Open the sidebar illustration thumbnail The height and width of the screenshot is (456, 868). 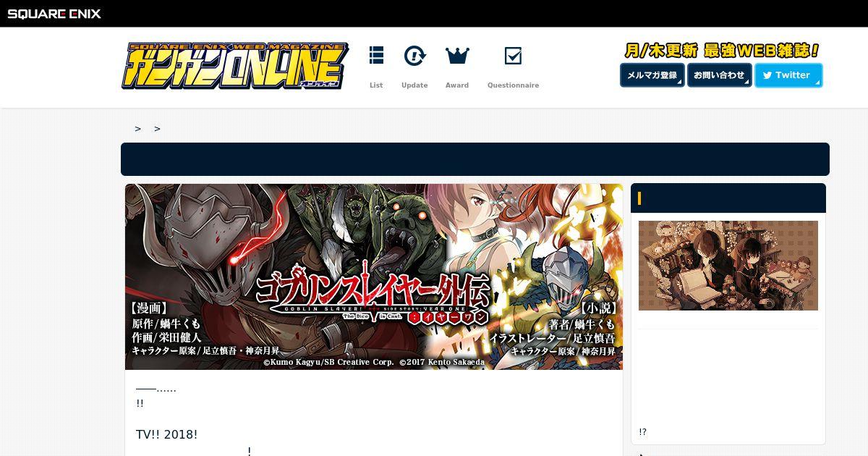coord(728,266)
